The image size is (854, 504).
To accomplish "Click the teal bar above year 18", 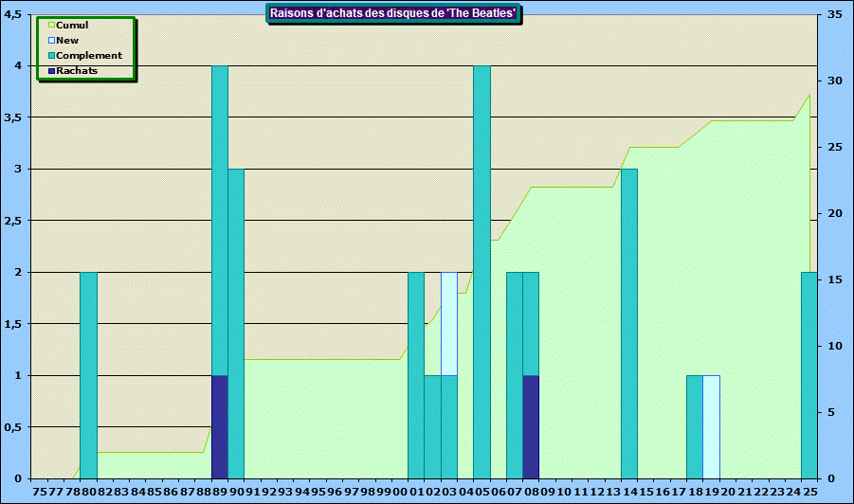I will click(x=695, y=426).
